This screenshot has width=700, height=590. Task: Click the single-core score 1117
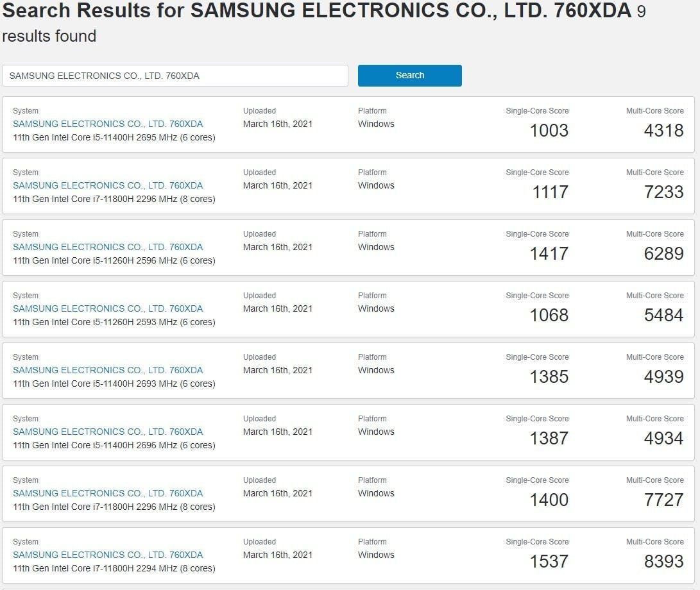550,192
